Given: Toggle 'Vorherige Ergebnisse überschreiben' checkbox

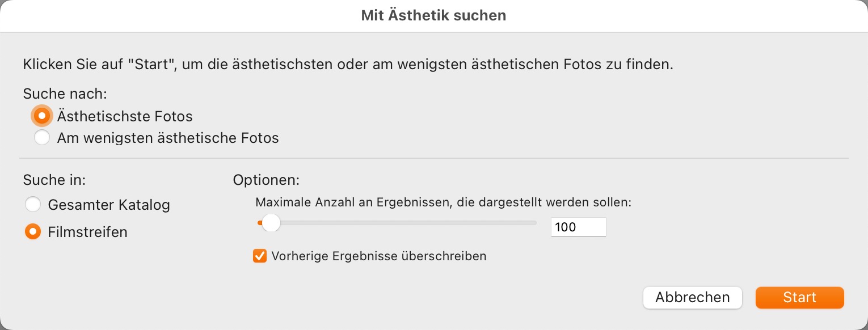Looking at the screenshot, I should tap(260, 256).
